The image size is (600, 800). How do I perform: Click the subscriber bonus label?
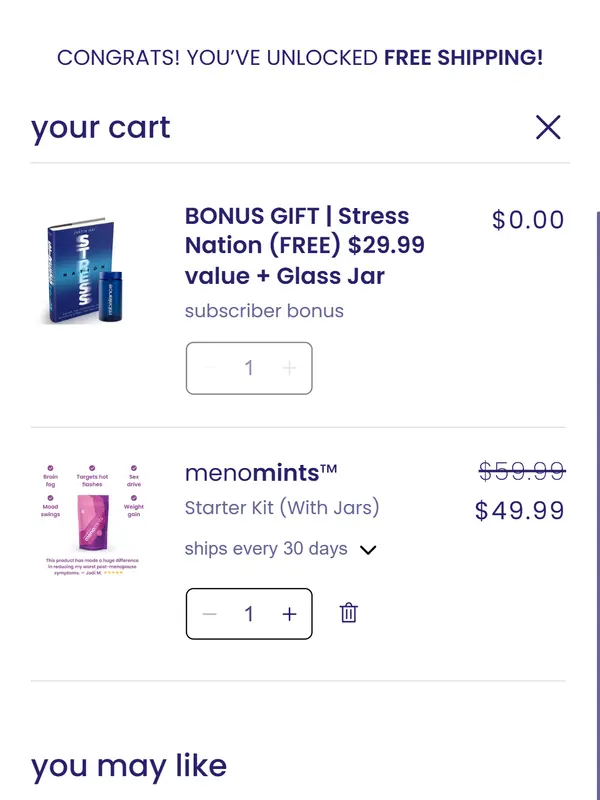click(264, 311)
